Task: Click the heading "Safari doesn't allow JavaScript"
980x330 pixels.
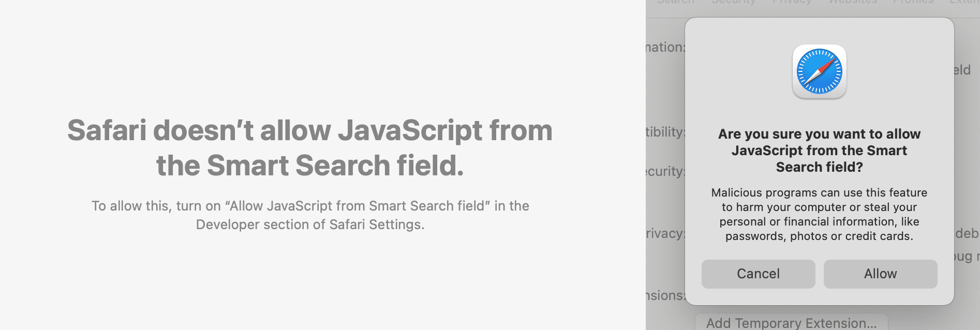Action: point(310,147)
